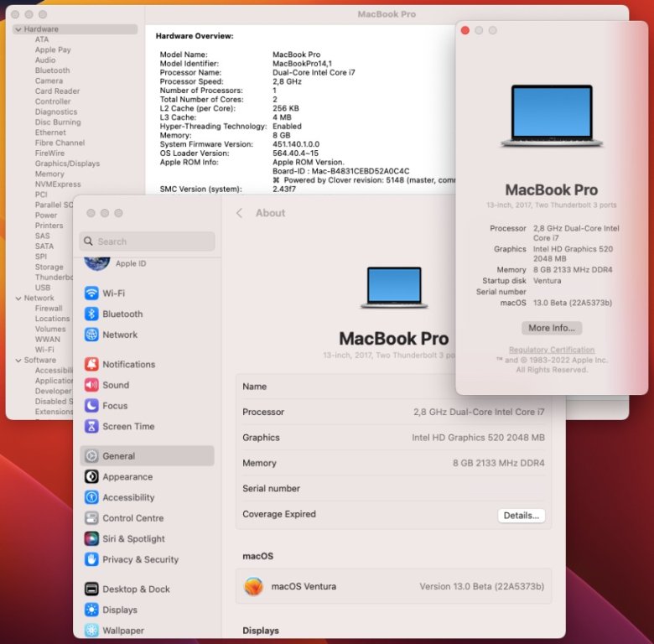This screenshot has height=644, width=654.
Task: Open Siri & Spotlight icon
Action: (x=91, y=538)
